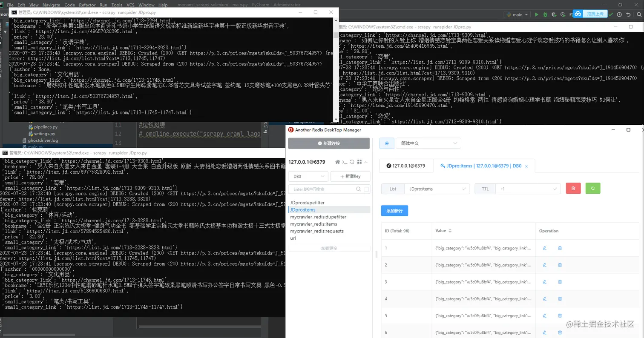Click the home icon beside 127.0.0.1@6379
The width and height of the screenshot is (644, 338).
coord(338,162)
